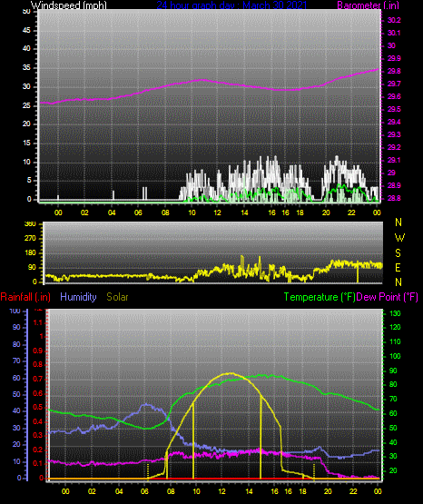Image resolution: width=423 pixels, height=504 pixels.
Task: Select the green 'Temperature (°F)' legend label
Action: tap(320, 297)
